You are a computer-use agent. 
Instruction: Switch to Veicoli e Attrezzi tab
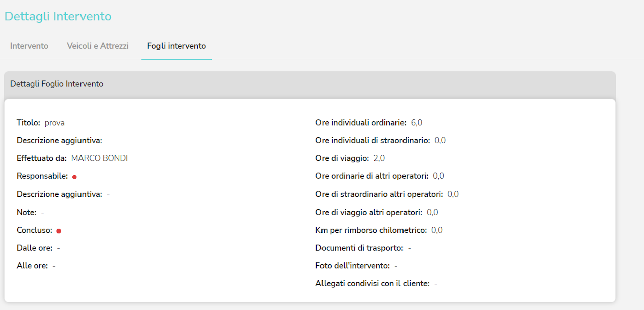[x=98, y=46]
